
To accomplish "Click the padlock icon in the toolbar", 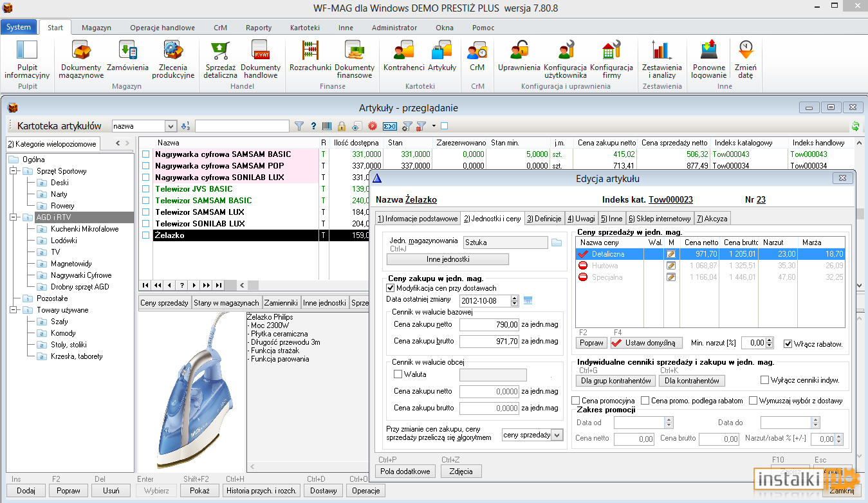I will coord(342,126).
